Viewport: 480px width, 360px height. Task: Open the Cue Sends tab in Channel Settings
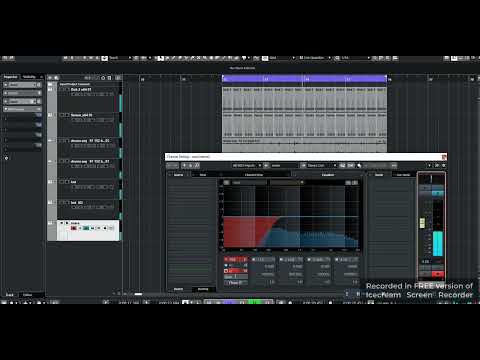(x=403, y=175)
